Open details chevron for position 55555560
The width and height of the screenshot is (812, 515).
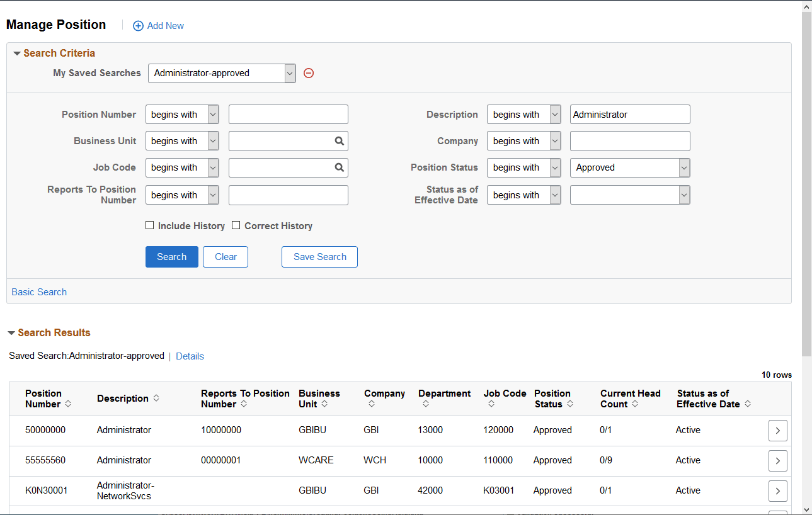(777, 460)
